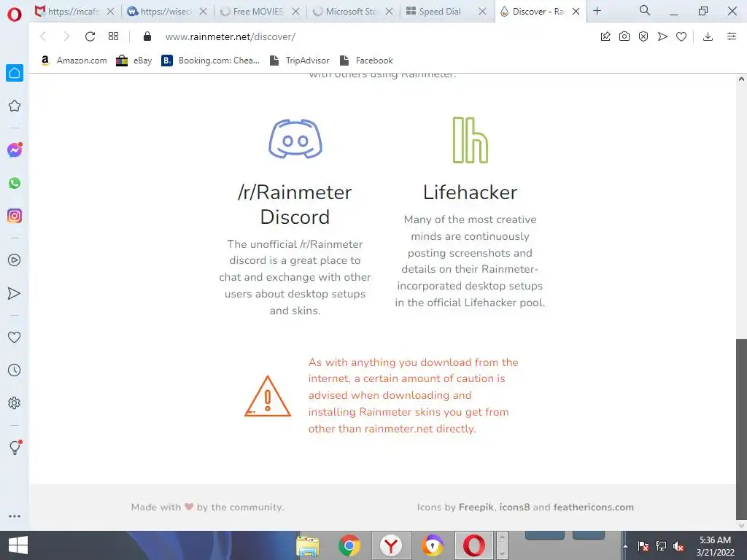Click the muted volume tray icon
This screenshot has height=560, width=747.
click(x=678, y=547)
